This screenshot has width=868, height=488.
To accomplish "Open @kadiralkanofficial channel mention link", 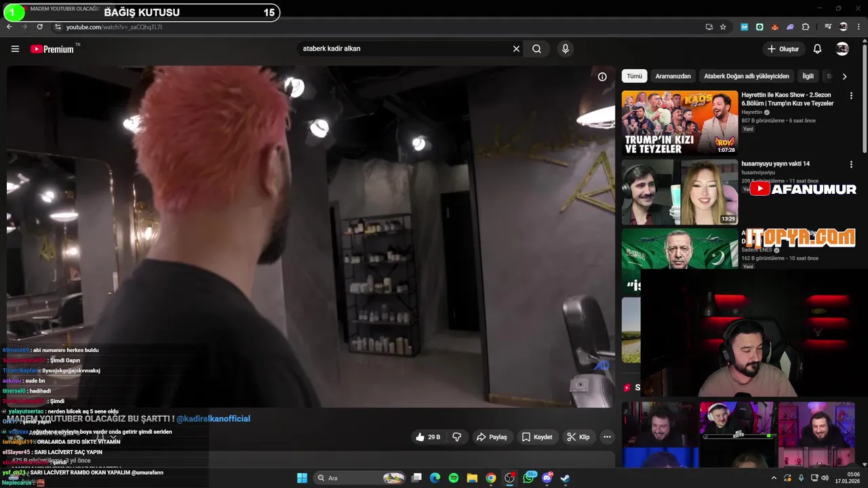I will pyautogui.click(x=213, y=419).
